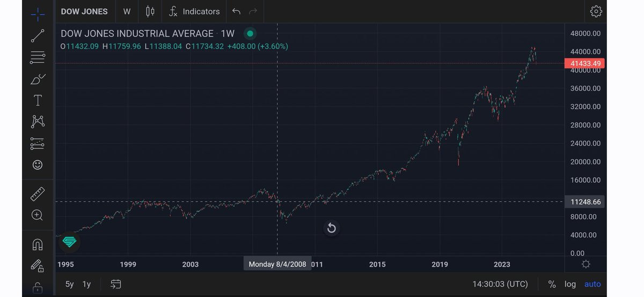Viewport: 644px width, 297px height.
Task: Click the 1995 time axis label
Action: point(65,264)
